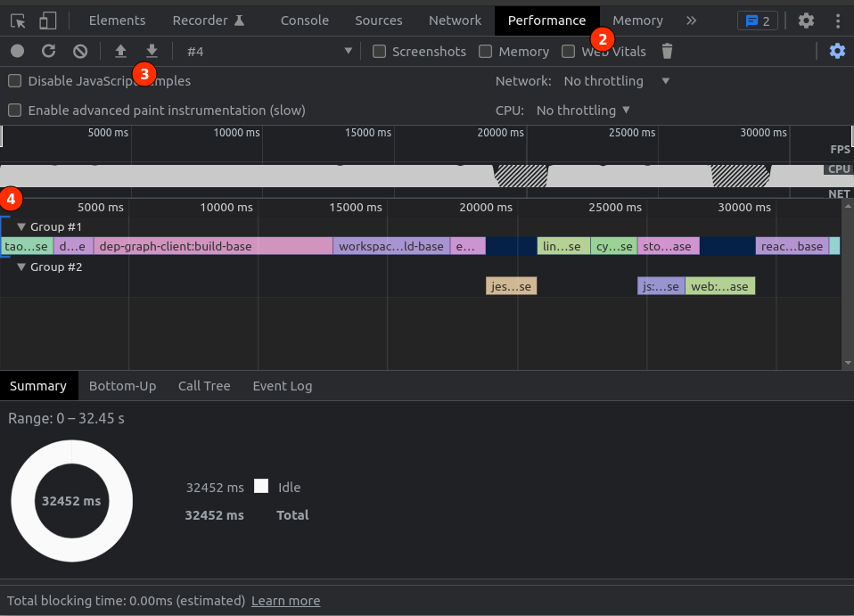This screenshot has width=854, height=616.
Task: Delete recording via the trash icon
Action: (666, 51)
